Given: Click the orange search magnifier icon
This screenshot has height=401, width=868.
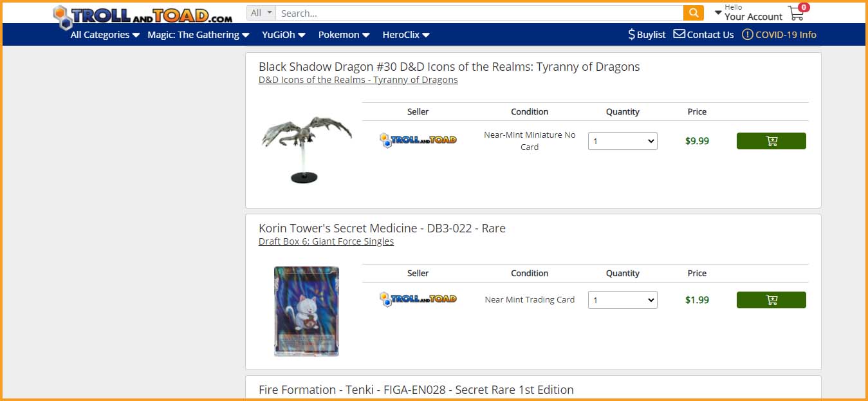Looking at the screenshot, I should pos(693,13).
